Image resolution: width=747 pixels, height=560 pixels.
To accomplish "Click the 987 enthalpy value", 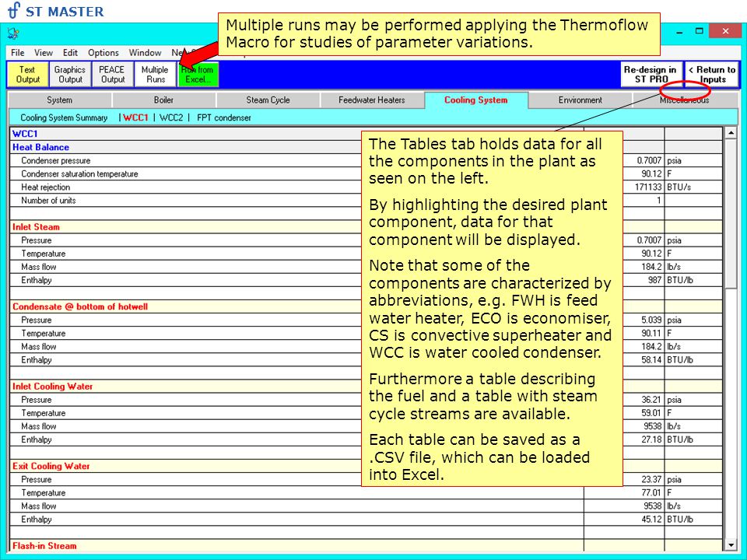I will pyautogui.click(x=655, y=280).
